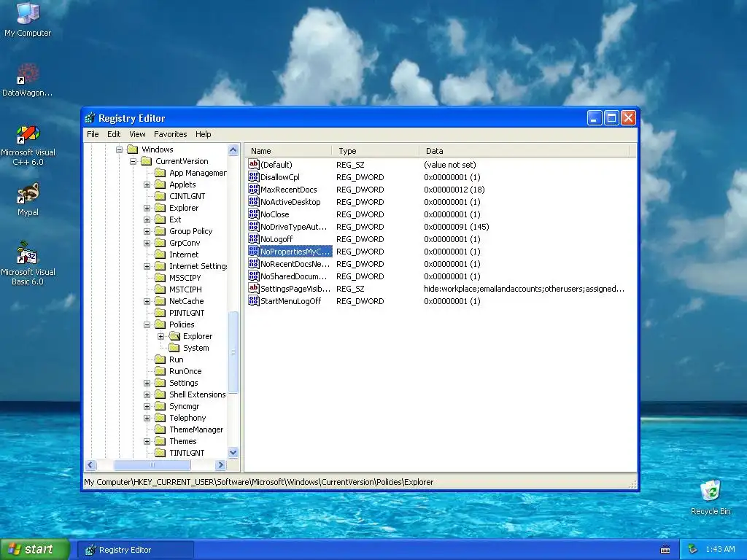Click the NoActiveDesktop DWORD icon
The width and height of the screenshot is (747, 560).
pos(253,201)
